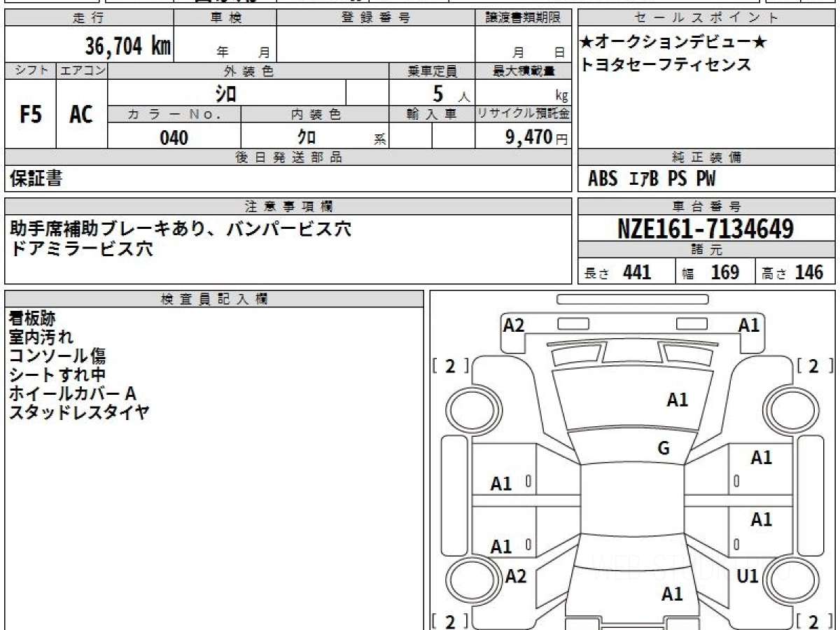840x630 pixels.
Task: Click the A1 mark on the front bumper
Action: pyautogui.click(x=749, y=325)
